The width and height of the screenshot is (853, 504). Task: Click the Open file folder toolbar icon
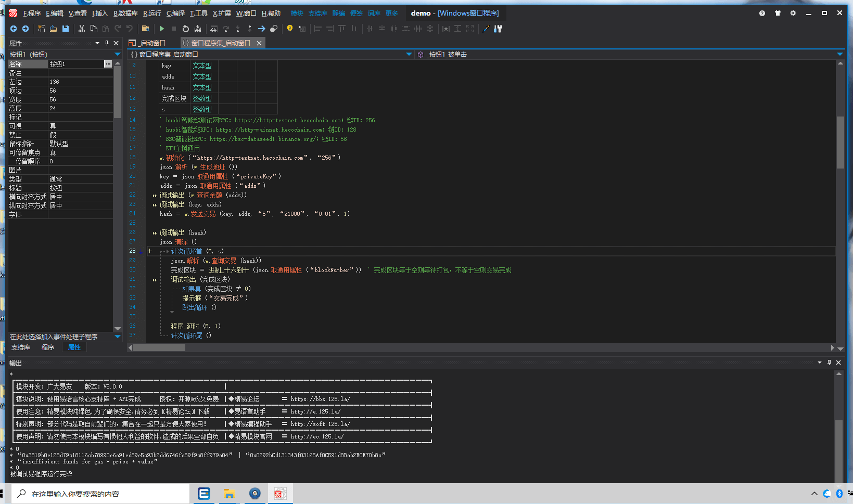point(54,29)
